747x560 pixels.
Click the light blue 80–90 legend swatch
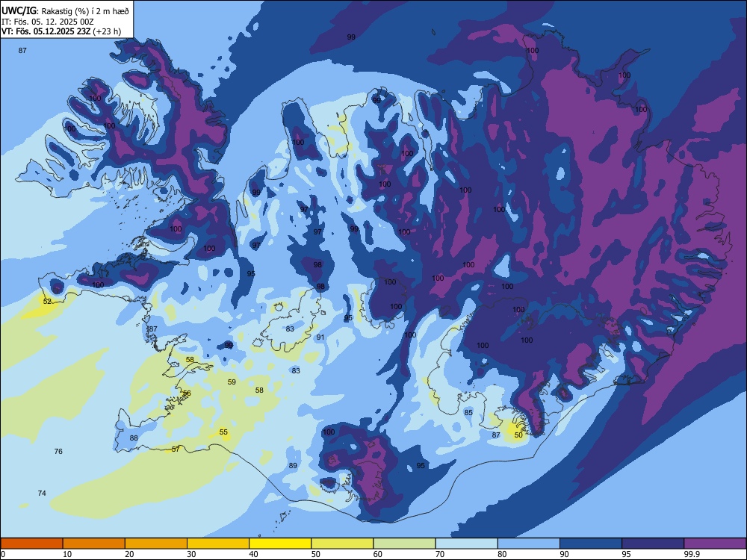click(528, 544)
